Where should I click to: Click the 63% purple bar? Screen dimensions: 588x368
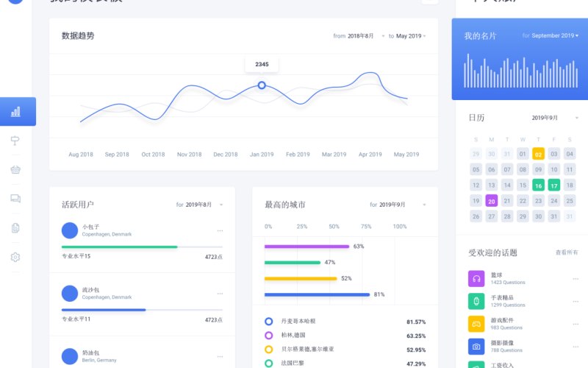point(306,247)
